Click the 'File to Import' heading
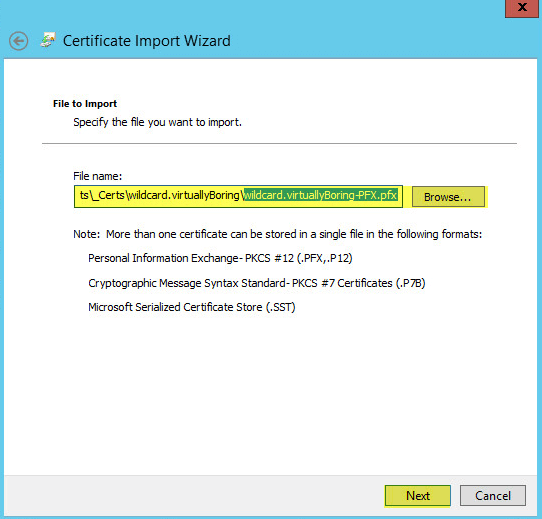 click(85, 104)
